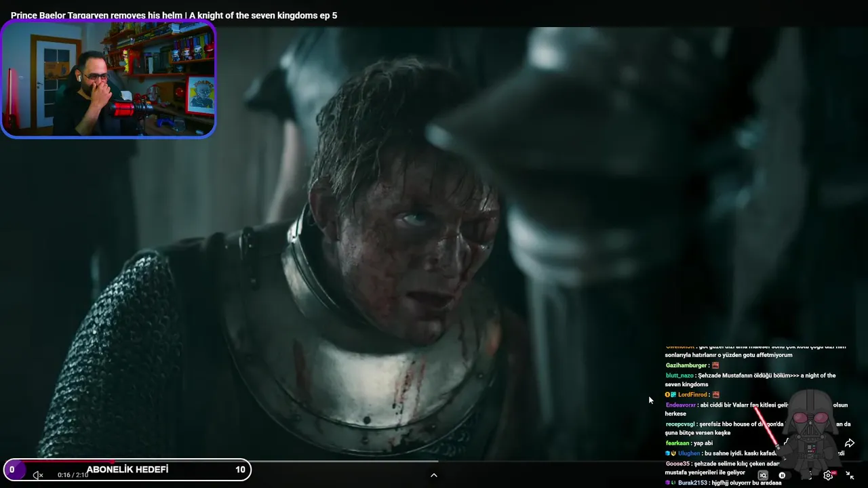
Task: Click the badge icons beside Ulughen's name
Action: [x=671, y=453]
